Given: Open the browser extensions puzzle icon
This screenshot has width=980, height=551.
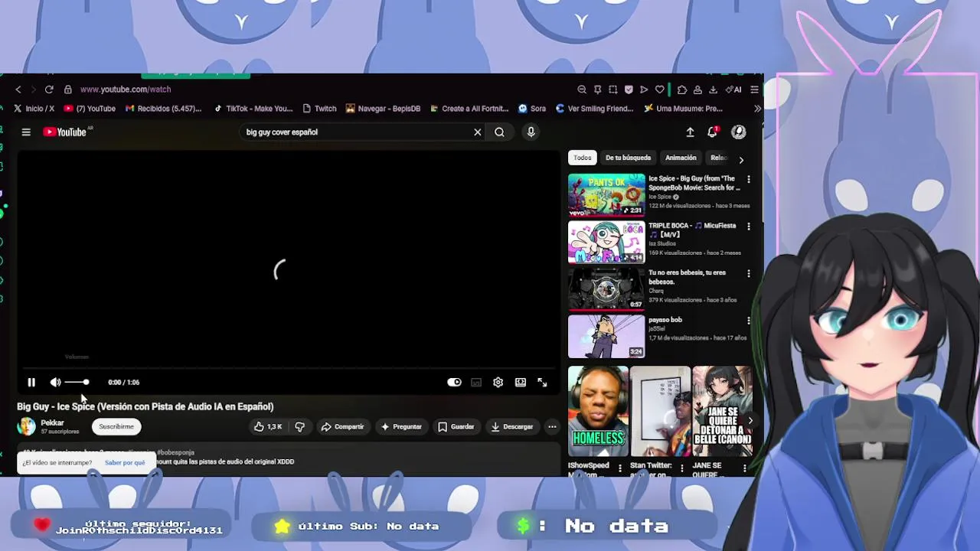Looking at the screenshot, I should [x=682, y=90].
